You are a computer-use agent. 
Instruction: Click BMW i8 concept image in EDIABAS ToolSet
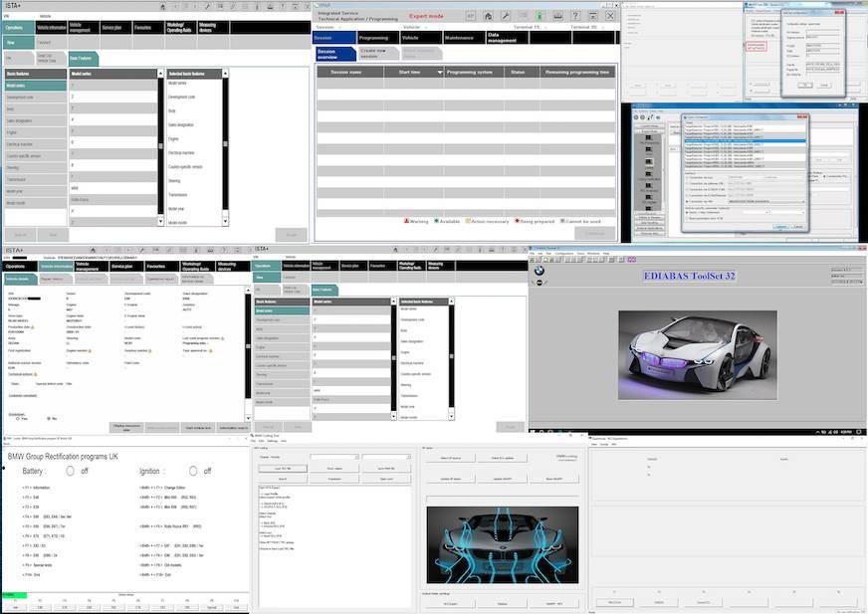point(698,355)
